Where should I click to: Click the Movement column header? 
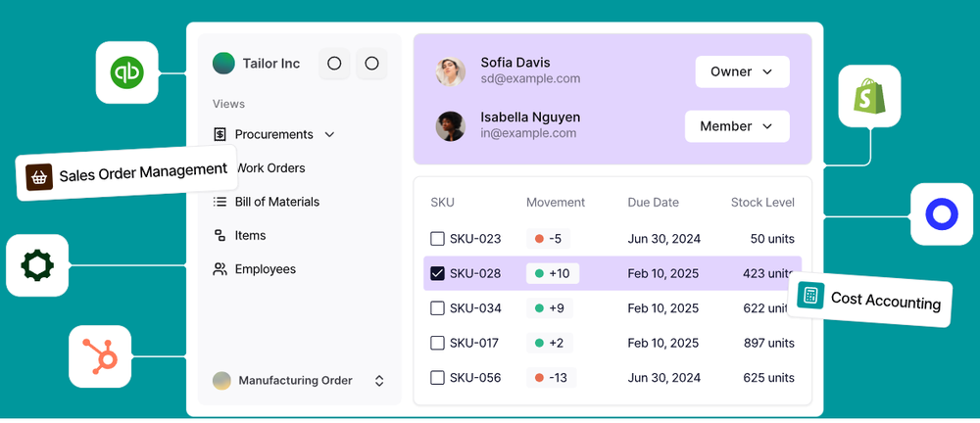click(x=556, y=203)
